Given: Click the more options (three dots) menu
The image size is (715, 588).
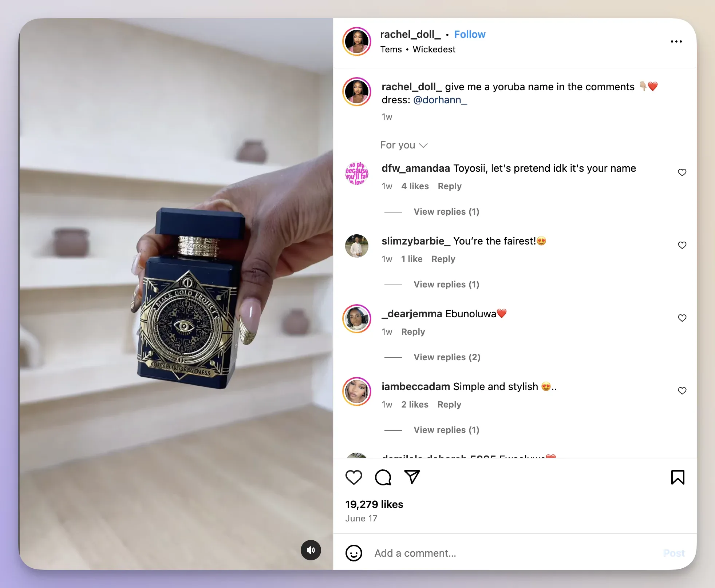Looking at the screenshot, I should click(x=676, y=40).
